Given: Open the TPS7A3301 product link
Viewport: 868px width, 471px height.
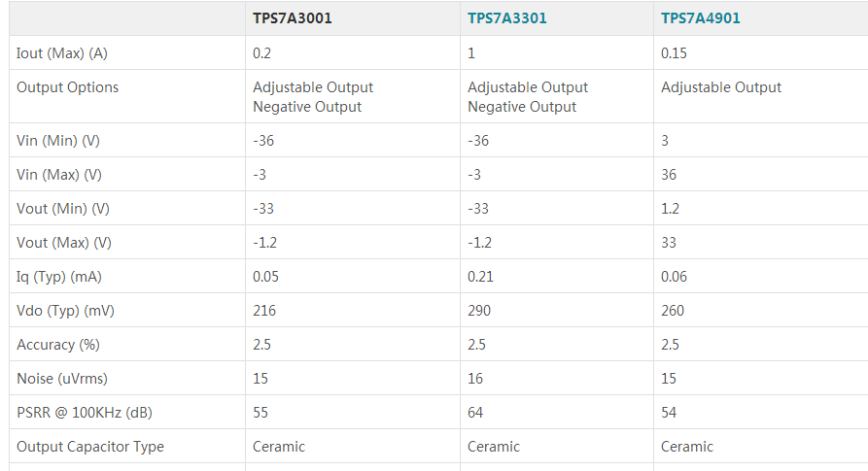Looking at the screenshot, I should pyautogui.click(x=506, y=18).
